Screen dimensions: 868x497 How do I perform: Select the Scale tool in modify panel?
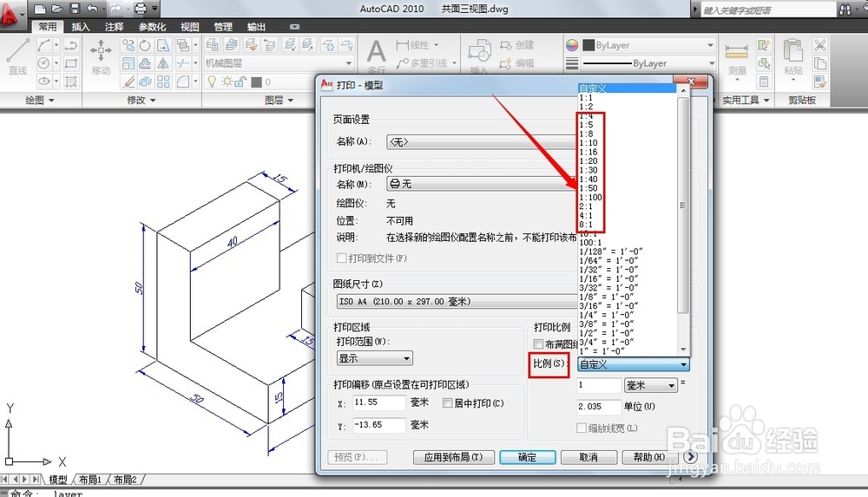coord(128,63)
